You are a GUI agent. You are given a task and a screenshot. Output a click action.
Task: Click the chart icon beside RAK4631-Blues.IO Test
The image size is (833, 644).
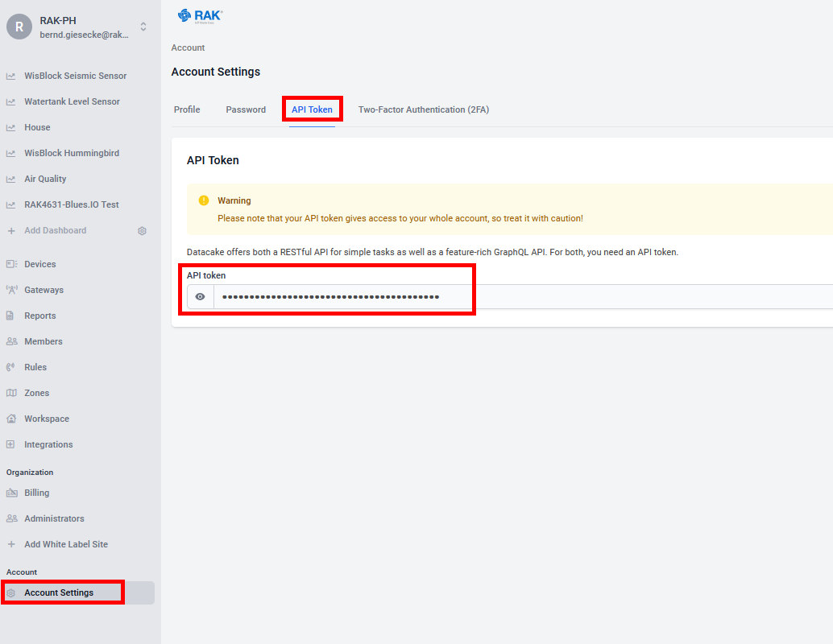(10, 204)
